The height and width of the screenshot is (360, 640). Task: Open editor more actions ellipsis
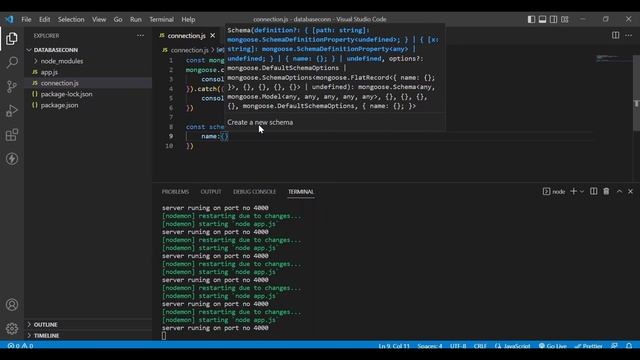pyautogui.click(x=629, y=36)
